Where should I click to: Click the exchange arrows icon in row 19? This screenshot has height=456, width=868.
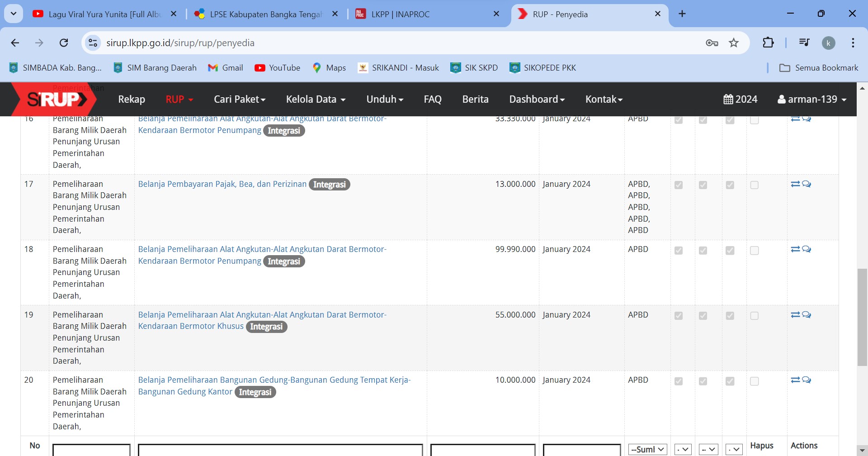795,315
